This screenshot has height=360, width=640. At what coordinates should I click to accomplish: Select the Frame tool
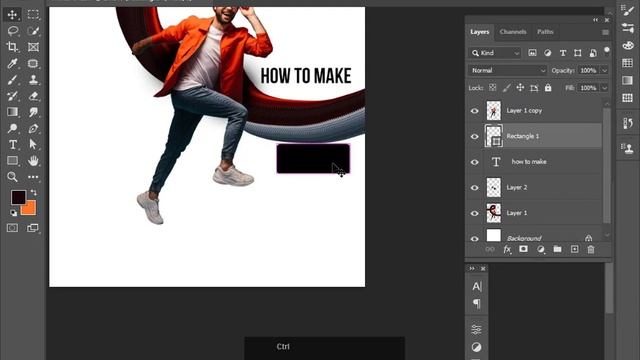click(33, 47)
